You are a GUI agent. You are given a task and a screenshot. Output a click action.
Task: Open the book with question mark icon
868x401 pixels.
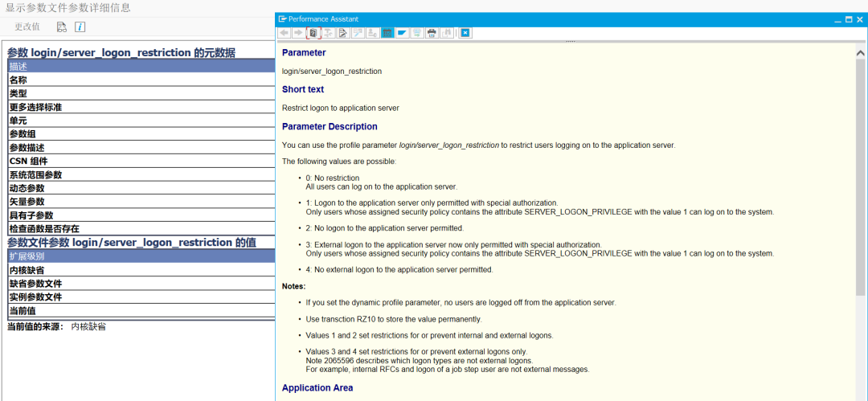pos(313,33)
